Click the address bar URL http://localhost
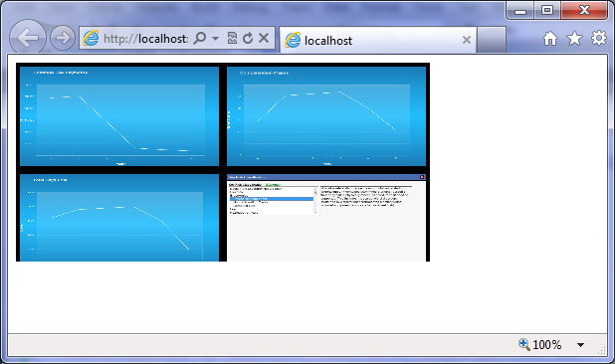Image resolution: width=615 pixels, height=364 pixels. [145, 39]
